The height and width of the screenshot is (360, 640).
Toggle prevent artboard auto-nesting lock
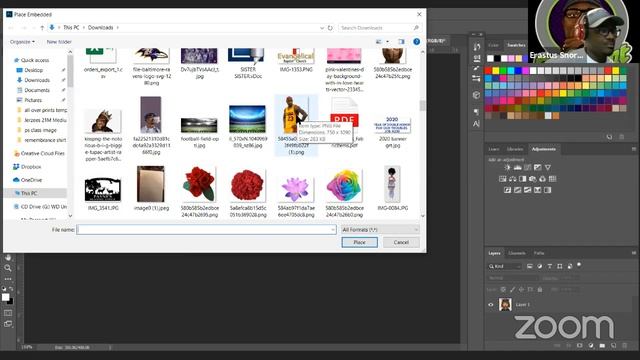(530, 289)
